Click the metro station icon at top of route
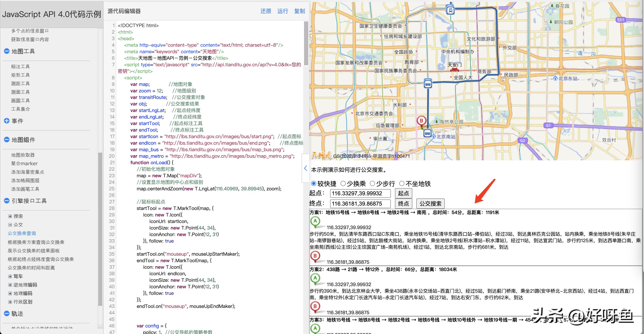The width and height of the screenshot is (644, 334). click(x=450, y=10)
